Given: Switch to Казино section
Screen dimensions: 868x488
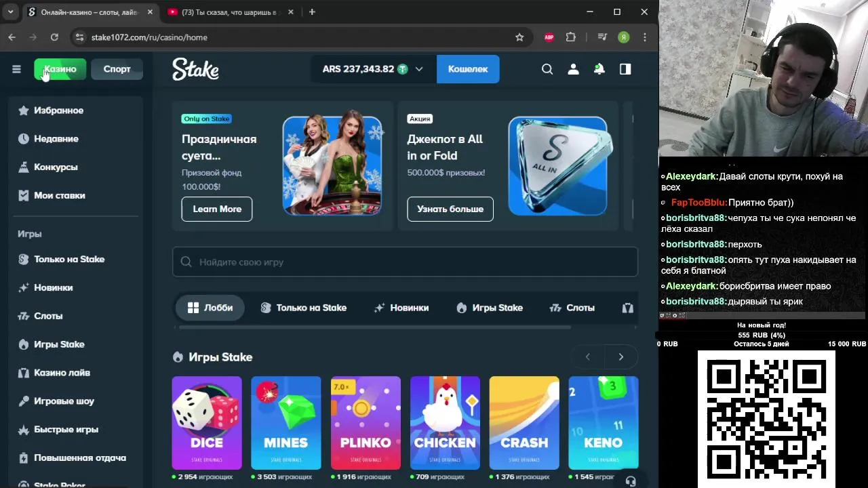Looking at the screenshot, I should click(x=60, y=69).
